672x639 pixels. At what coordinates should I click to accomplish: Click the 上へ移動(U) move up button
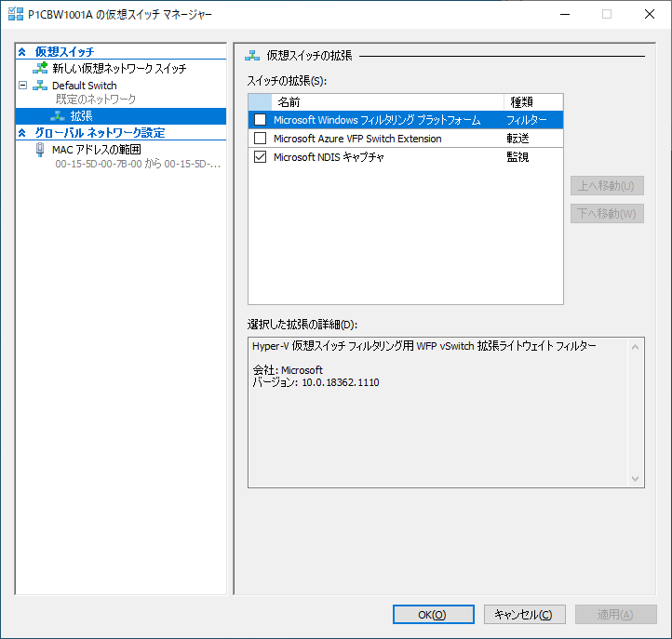607,185
